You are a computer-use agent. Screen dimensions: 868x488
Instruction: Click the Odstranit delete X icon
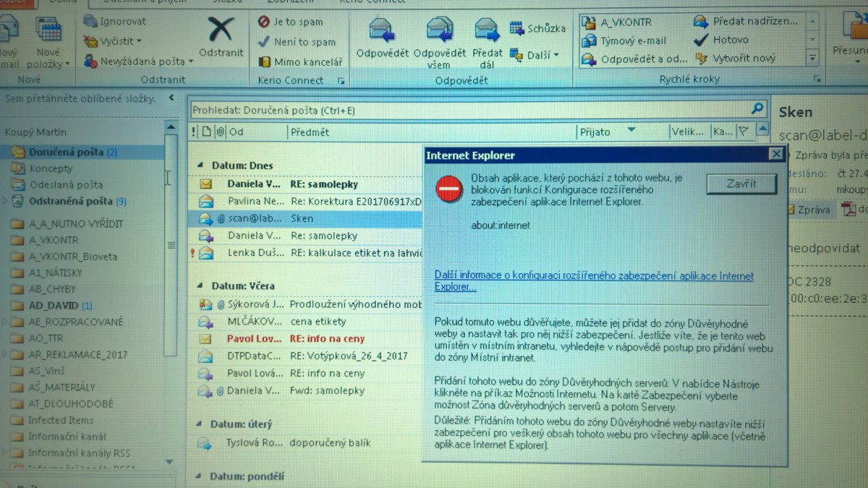tap(221, 30)
